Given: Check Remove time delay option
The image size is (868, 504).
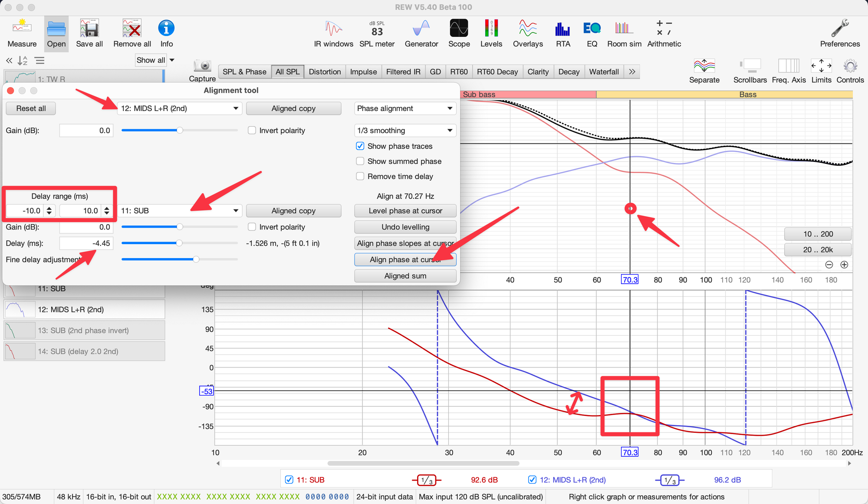Looking at the screenshot, I should coord(360,177).
